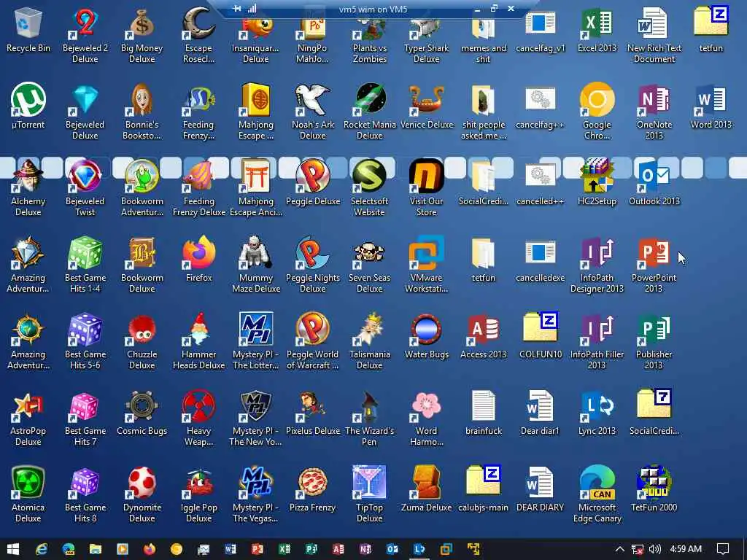747x560 pixels.
Task: Select the PowerPoint 2013 desktop shortcut
Action: 654,265
